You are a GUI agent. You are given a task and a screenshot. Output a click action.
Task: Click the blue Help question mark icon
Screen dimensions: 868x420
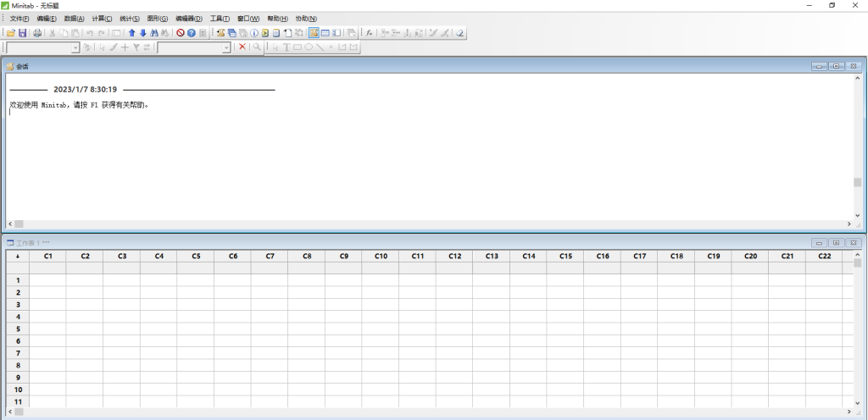pos(192,33)
